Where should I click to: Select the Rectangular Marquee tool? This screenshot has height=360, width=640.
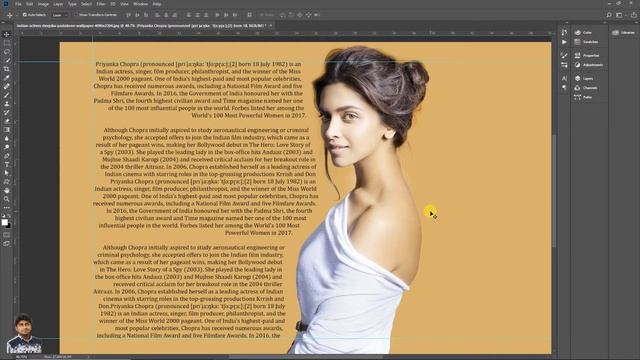point(7,43)
